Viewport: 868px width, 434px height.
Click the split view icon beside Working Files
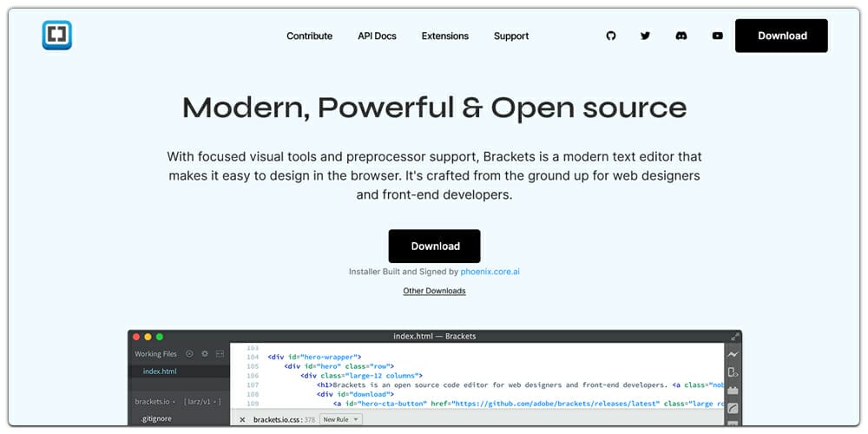point(220,354)
